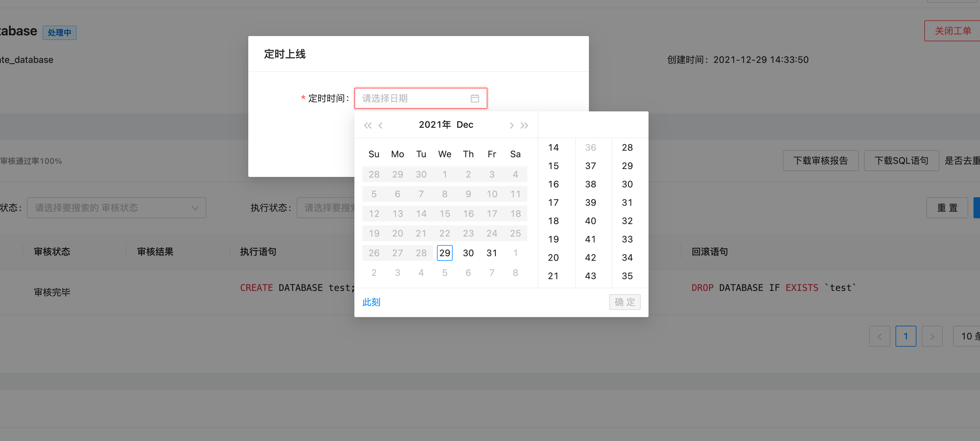Go to next month in calendar

(511, 125)
